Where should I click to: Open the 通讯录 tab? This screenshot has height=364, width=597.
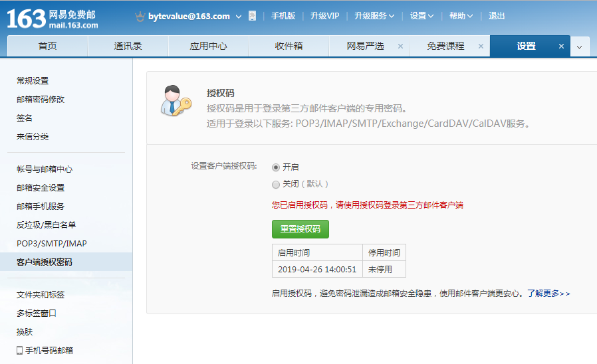pyautogui.click(x=128, y=46)
